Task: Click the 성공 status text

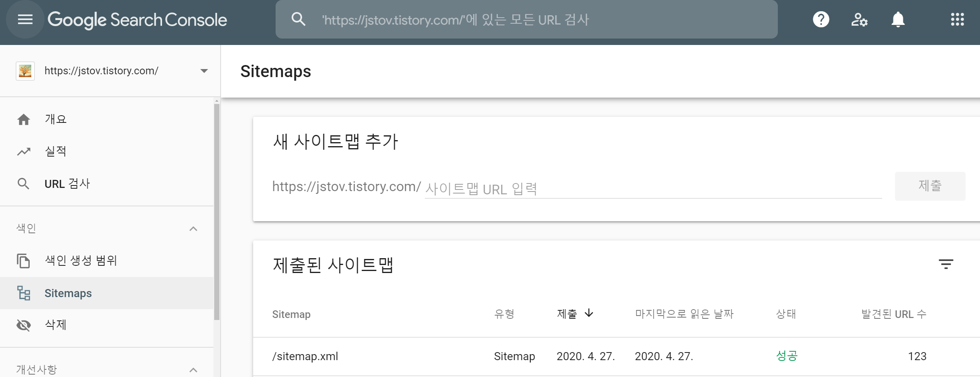Action: coord(787,356)
